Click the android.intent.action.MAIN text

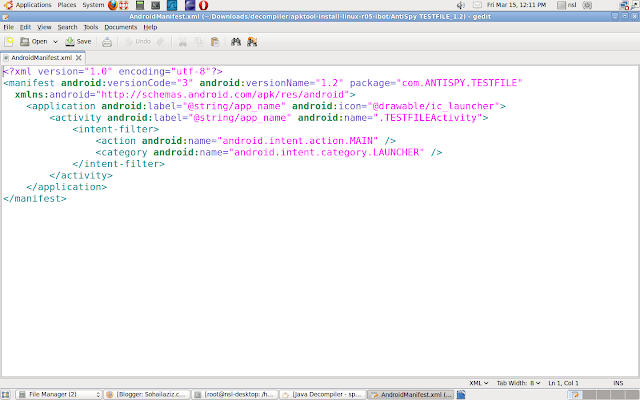point(298,141)
